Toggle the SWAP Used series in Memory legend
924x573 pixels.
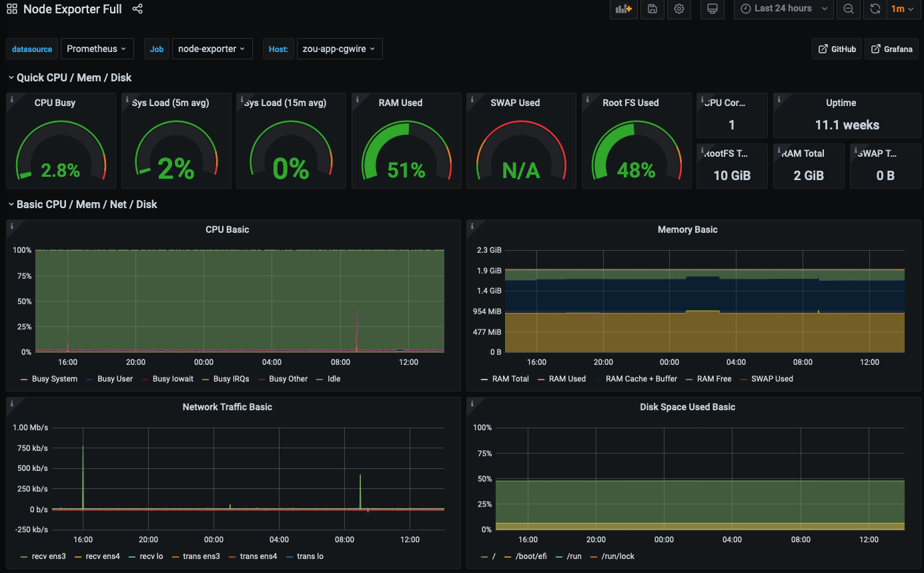point(772,379)
